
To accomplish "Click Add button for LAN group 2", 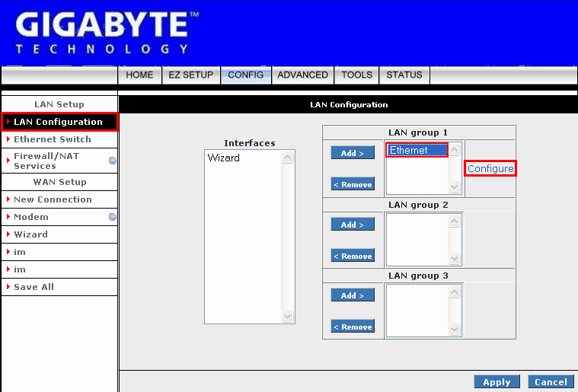I will [353, 225].
